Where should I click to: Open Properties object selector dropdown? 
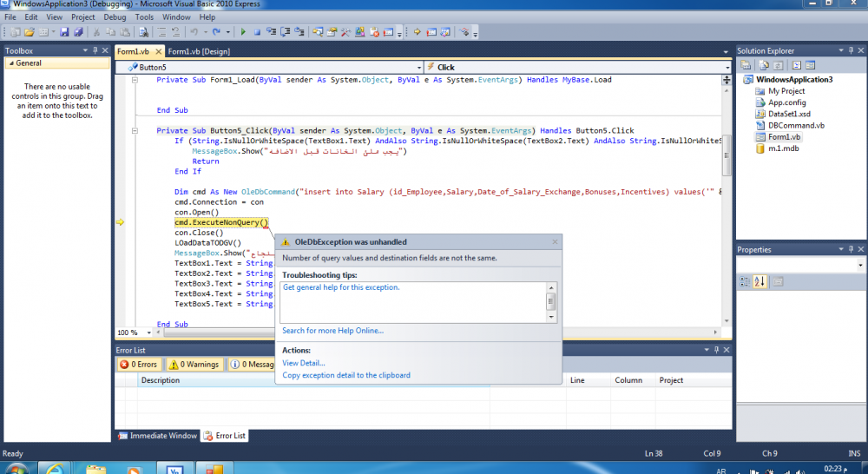tap(860, 266)
